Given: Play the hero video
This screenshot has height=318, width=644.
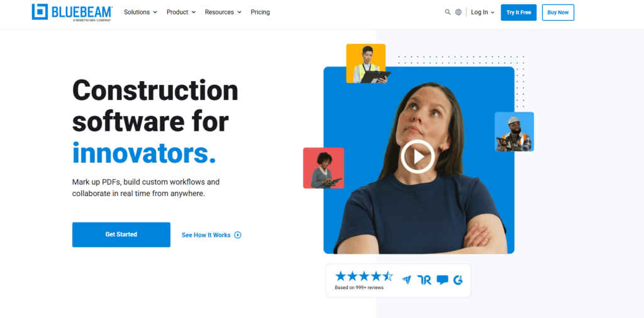Looking at the screenshot, I should pyautogui.click(x=418, y=156).
